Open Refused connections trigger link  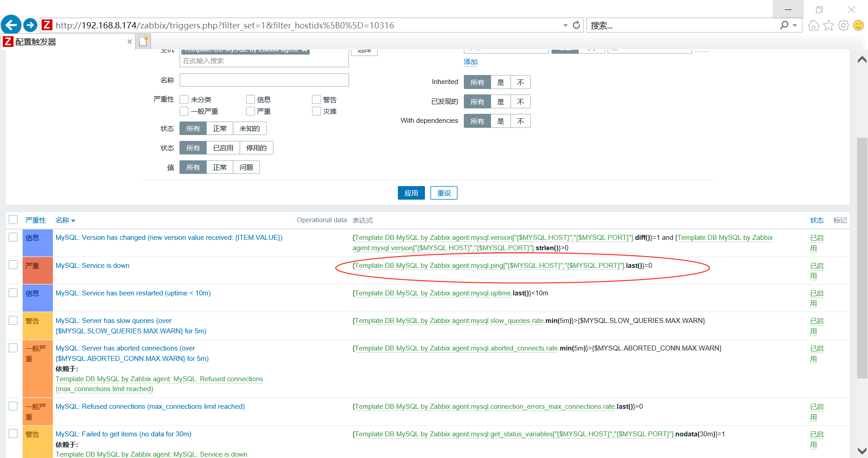coord(150,407)
